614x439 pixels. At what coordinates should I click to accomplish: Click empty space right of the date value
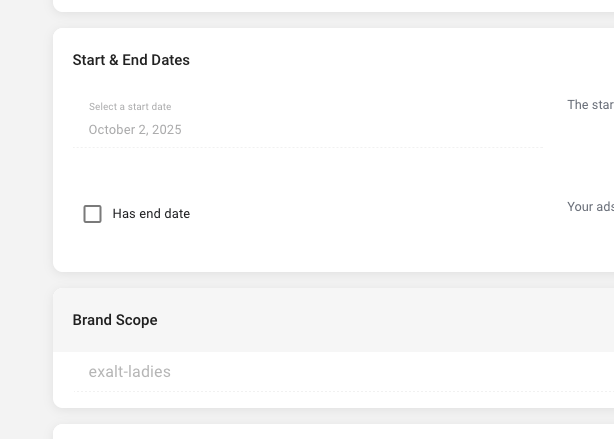[360, 130]
